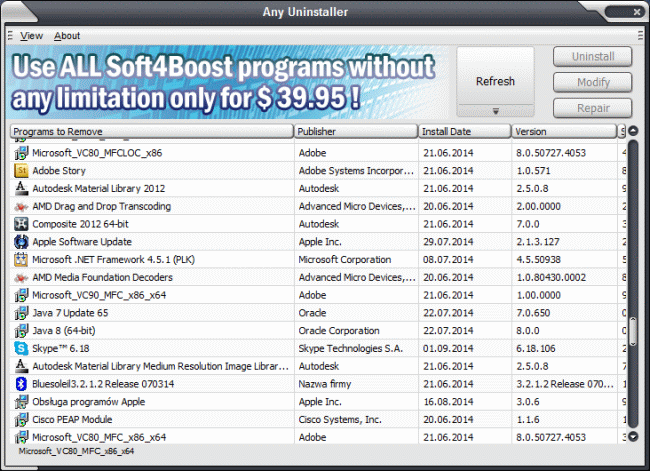Screen dimensions: 650x471
Task: Click the Microsoft .NET Framework 4.5.1 icon
Action: click(x=21, y=260)
